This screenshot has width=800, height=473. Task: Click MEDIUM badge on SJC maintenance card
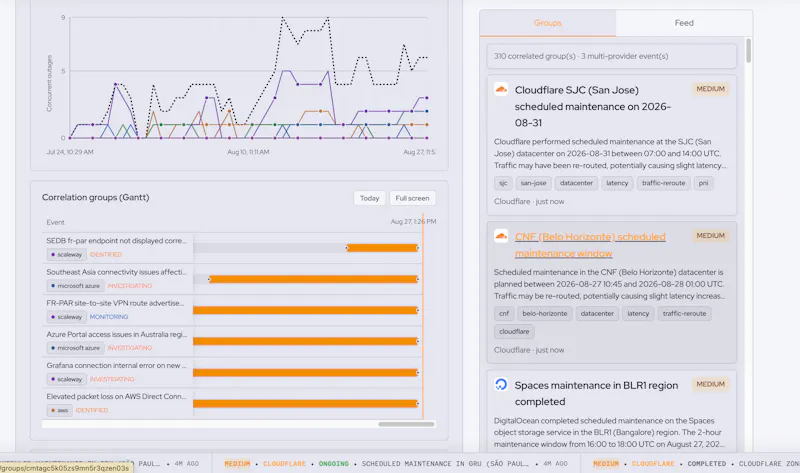pos(710,89)
